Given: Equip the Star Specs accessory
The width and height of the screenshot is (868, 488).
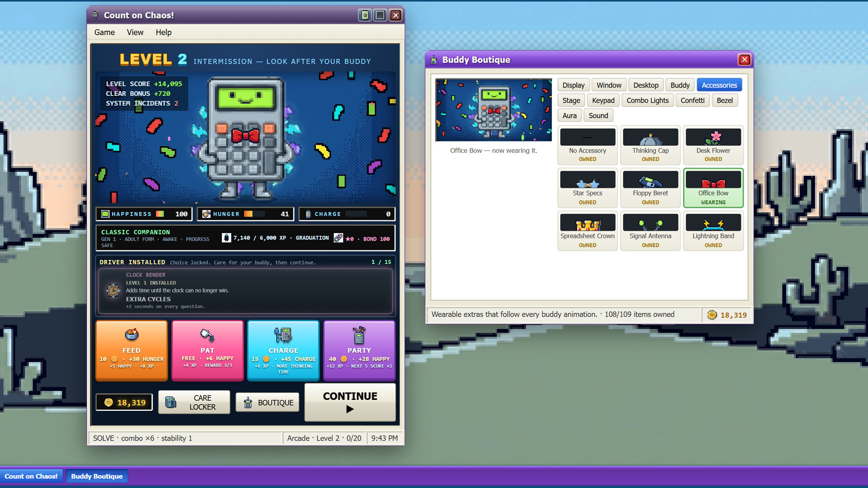Looking at the screenshot, I should (587, 188).
